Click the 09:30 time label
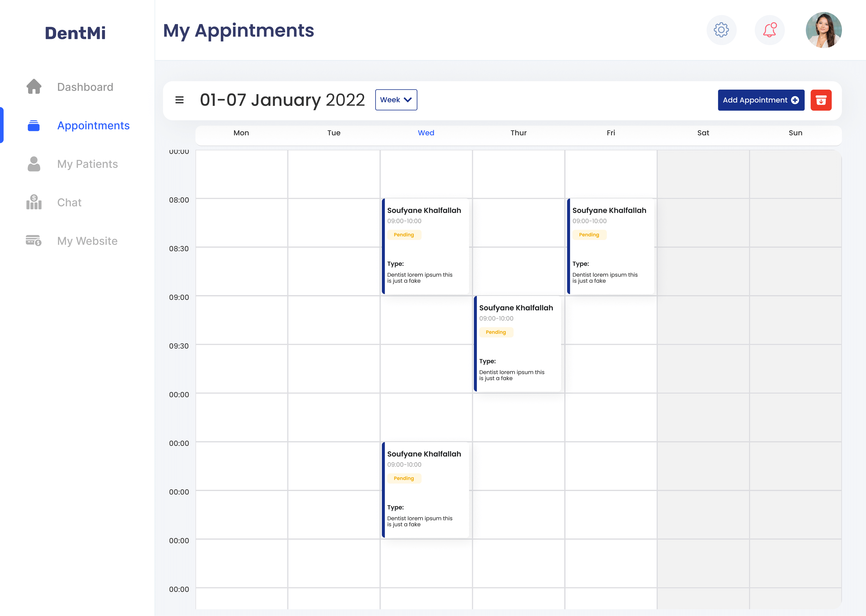Viewport: 866px width, 616px height. tap(179, 346)
